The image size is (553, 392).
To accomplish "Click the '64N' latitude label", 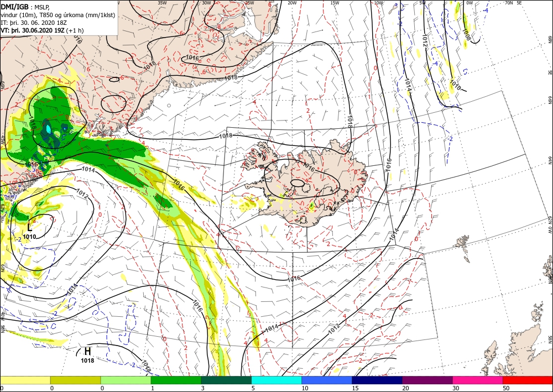I will pos(550,160).
